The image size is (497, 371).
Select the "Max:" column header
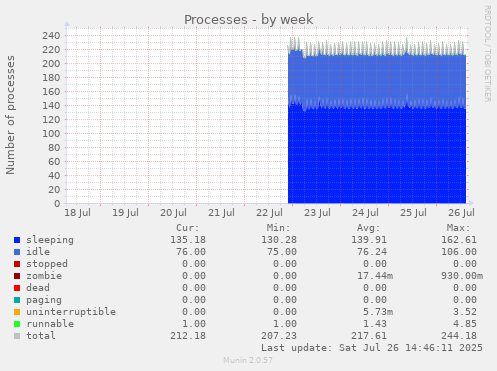point(459,228)
